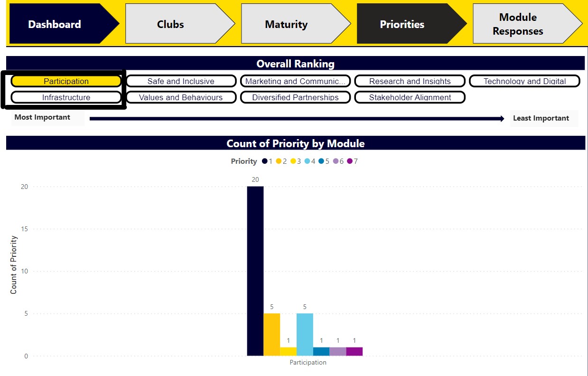Viewport: 588px width, 376px height.
Task: Choose the Diversified Partnerships pill
Action: 295,97
